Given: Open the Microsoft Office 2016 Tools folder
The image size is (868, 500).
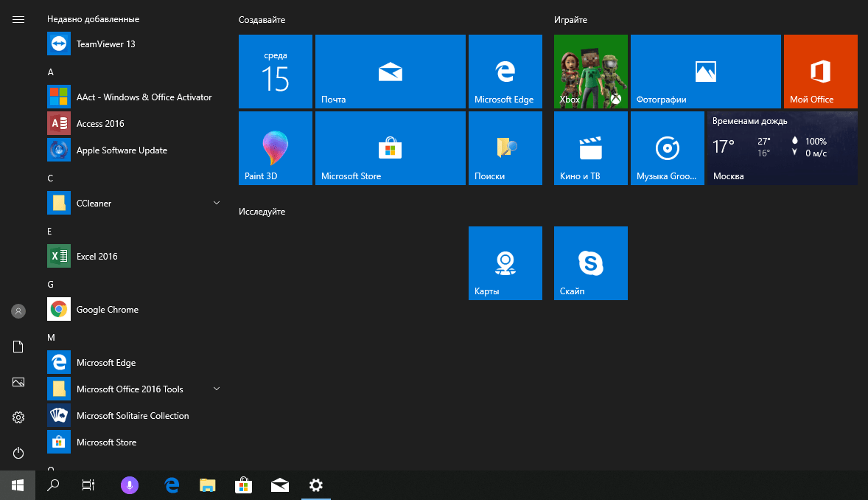Looking at the screenshot, I should click(x=135, y=389).
